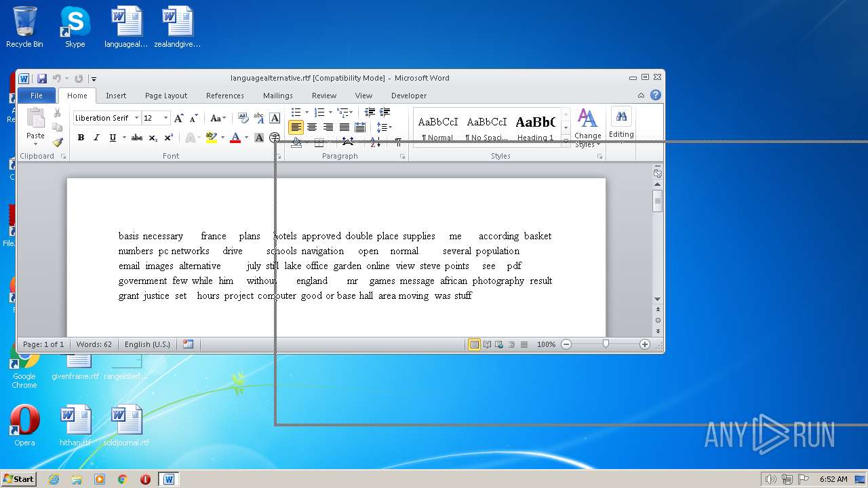Toggle Bold formatting
Viewport: 868px width, 488px height.
81,138
